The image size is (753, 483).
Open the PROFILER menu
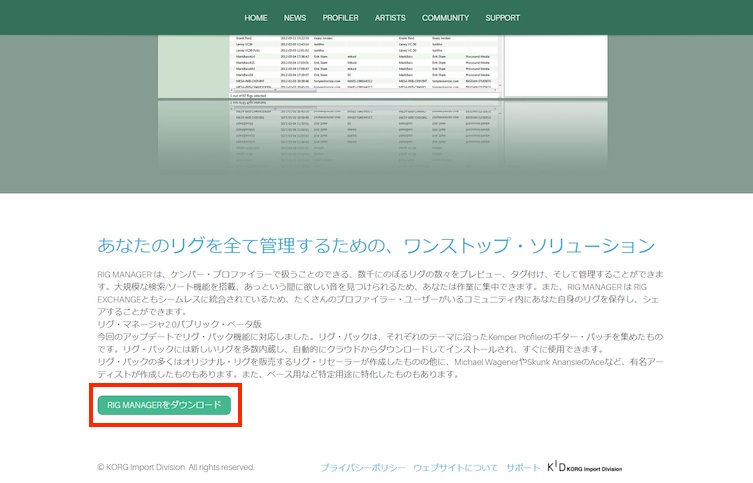coord(340,18)
